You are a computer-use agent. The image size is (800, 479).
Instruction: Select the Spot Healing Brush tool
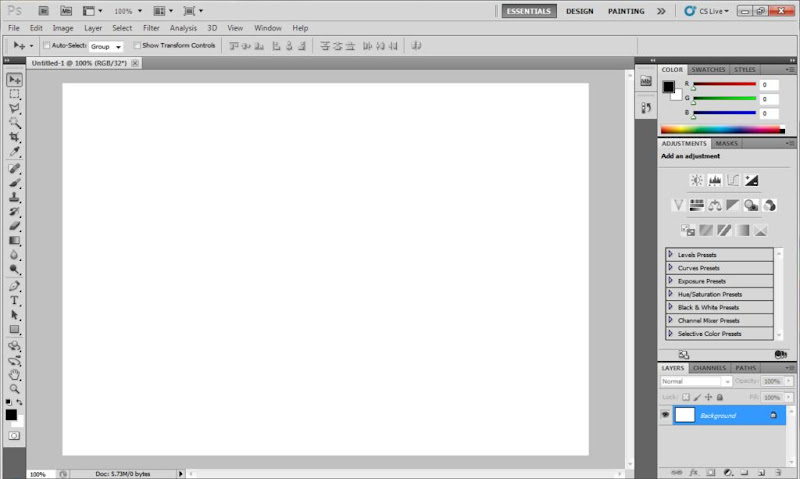14,168
